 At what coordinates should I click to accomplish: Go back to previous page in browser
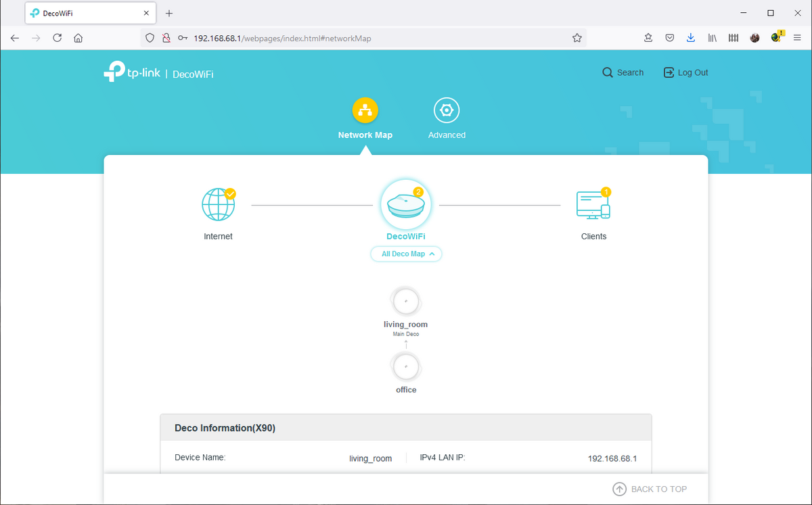pyautogui.click(x=15, y=39)
